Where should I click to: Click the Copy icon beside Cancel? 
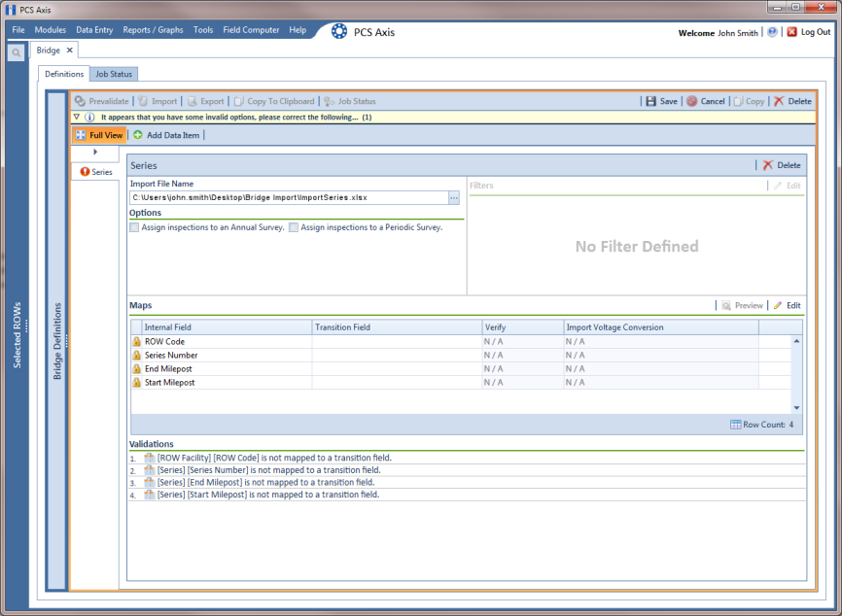click(x=738, y=101)
